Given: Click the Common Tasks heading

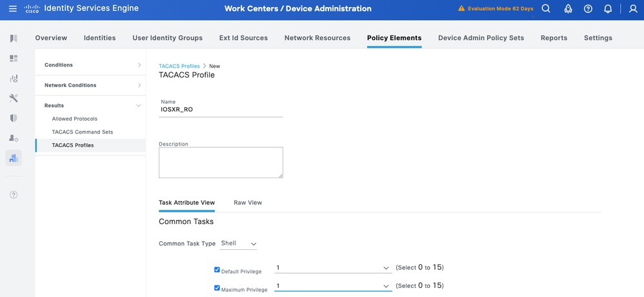Looking at the screenshot, I should (x=186, y=221).
